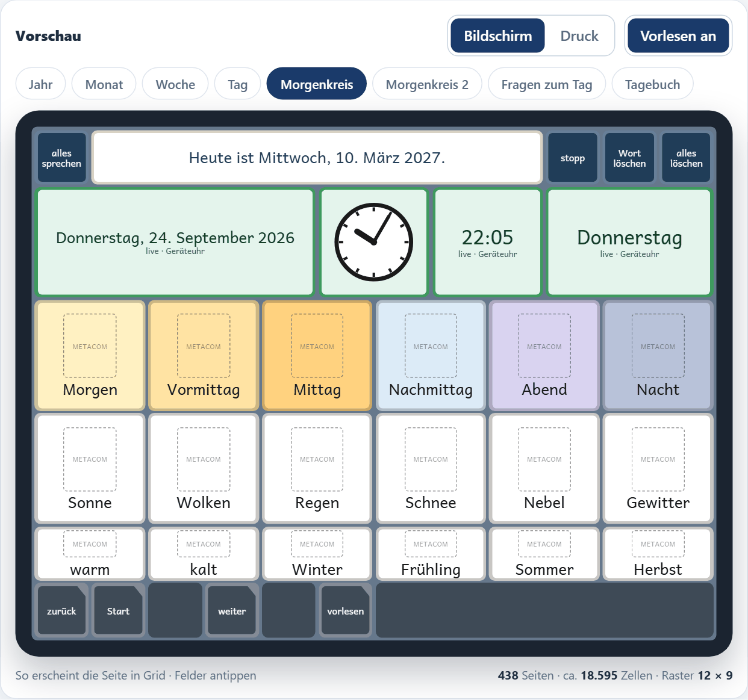The image size is (748, 700).
Task: Toggle the Vorlesen an button
Action: pyautogui.click(x=678, y=36)
